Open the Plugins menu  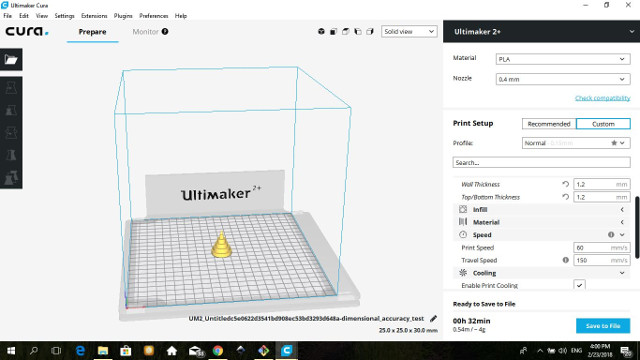(123, 16)
